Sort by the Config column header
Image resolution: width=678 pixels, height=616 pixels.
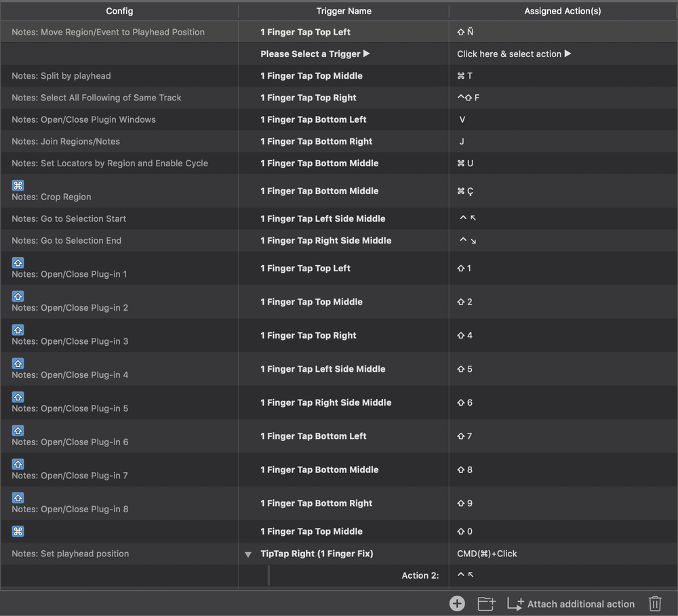pos(119,11)
